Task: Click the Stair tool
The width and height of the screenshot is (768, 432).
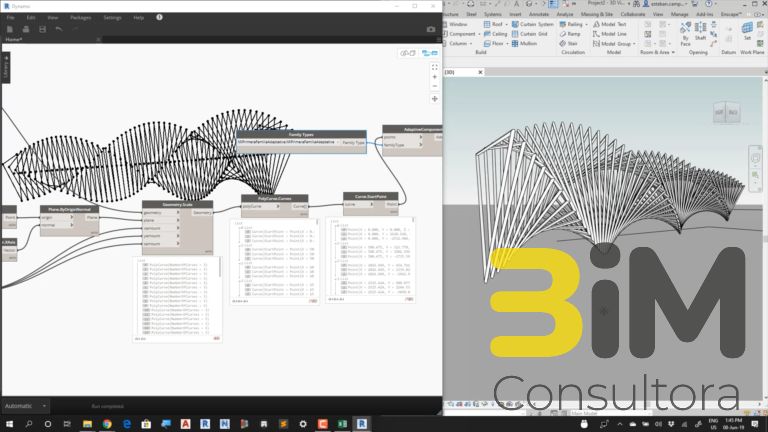Action: pos(569,44)
